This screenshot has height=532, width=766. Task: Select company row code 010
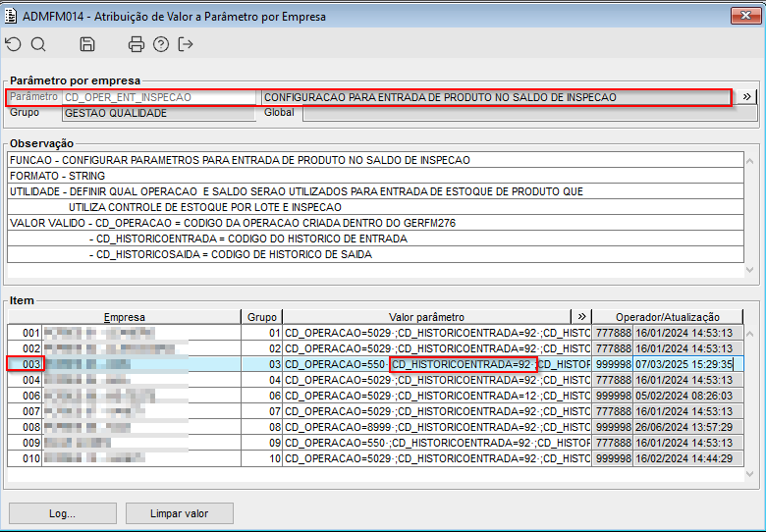(x=25, y=458)
